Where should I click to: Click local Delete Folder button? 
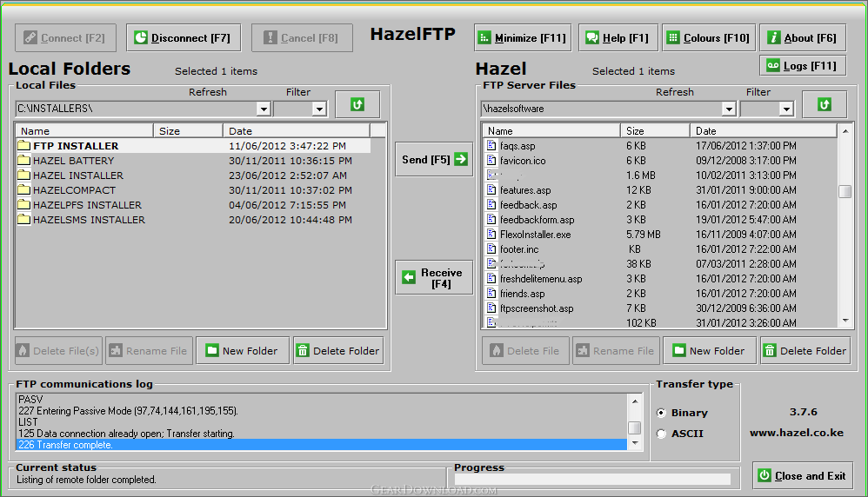pyautogui.click(x=338, y=350)
